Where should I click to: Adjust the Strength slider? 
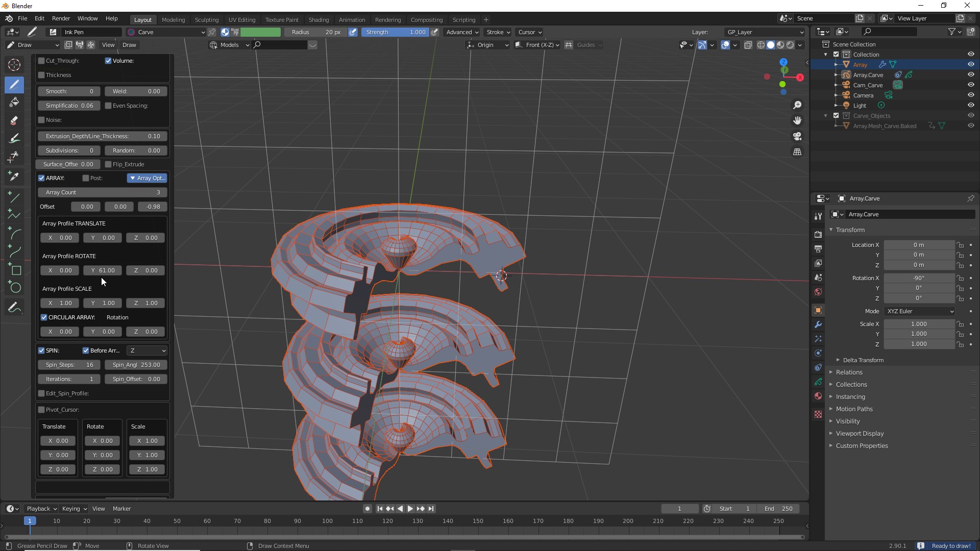[395, 32]
